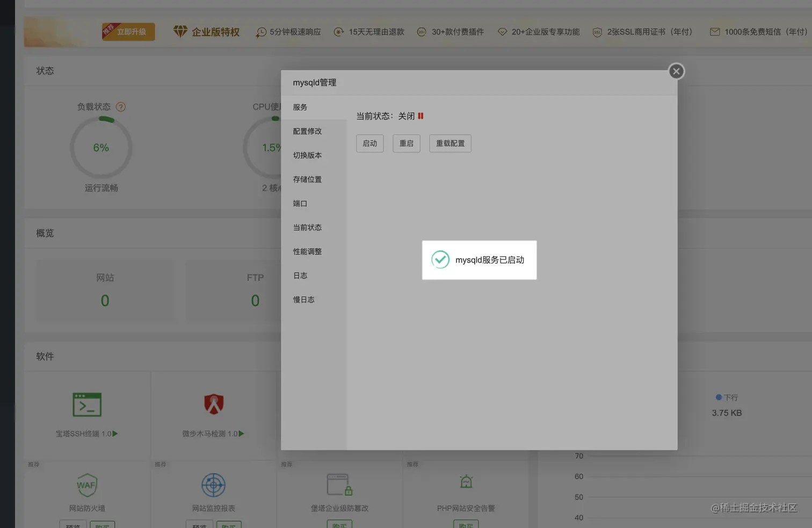Click the 堡塔企业级防篡改 lock icon
The height and width of the screenshot is (528, 812).
pos(339,484)
